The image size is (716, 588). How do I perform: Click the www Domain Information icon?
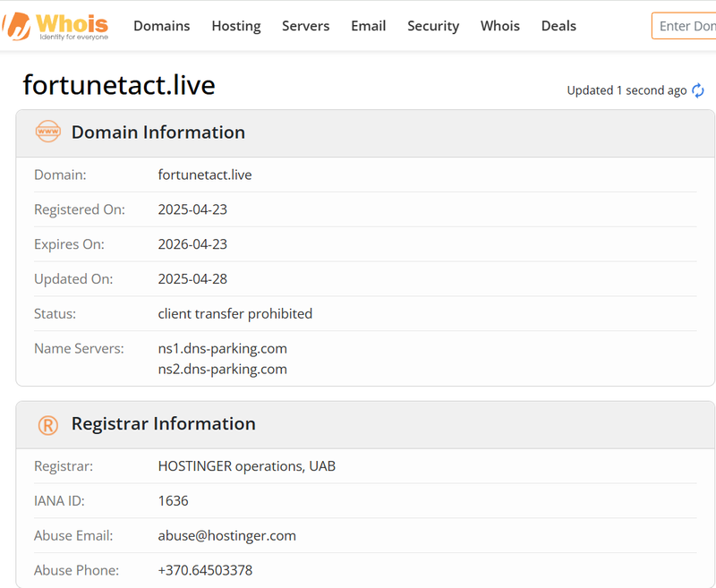click(48, 132)
